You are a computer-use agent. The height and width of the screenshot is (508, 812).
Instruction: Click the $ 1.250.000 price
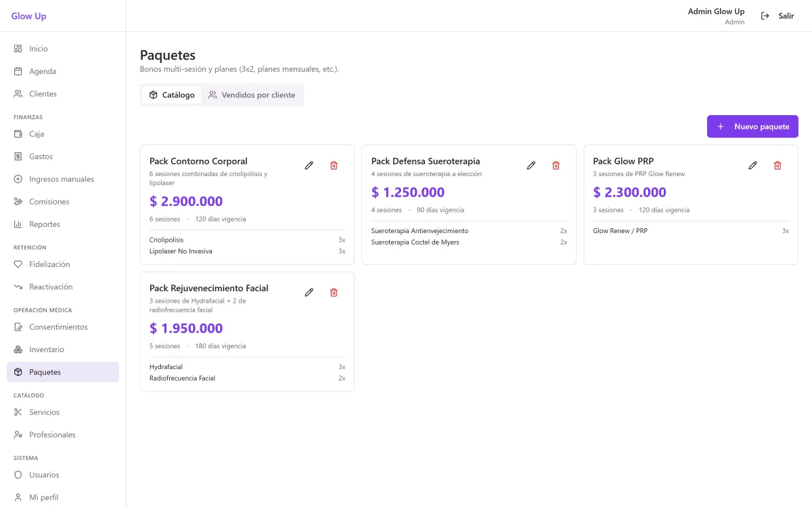(408, 192)
